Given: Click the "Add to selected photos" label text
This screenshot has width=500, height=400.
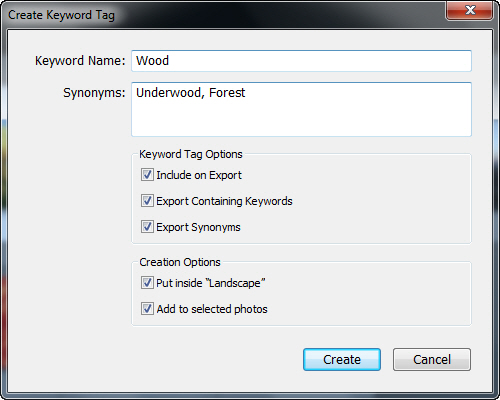Looking at the screenshot, I should (x=212, y=309).
